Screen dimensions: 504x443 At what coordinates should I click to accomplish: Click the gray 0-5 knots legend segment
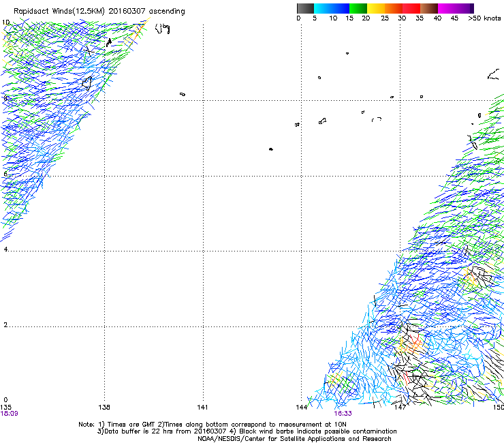tap(305, 8)
